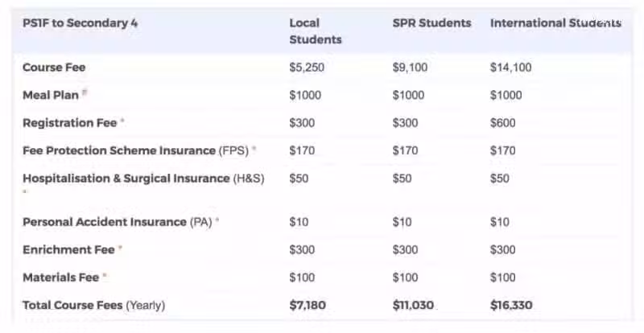Click the Registration Fee asterisk marker
The width and height of the screenshot is (644, 333).
click(122, 121)
